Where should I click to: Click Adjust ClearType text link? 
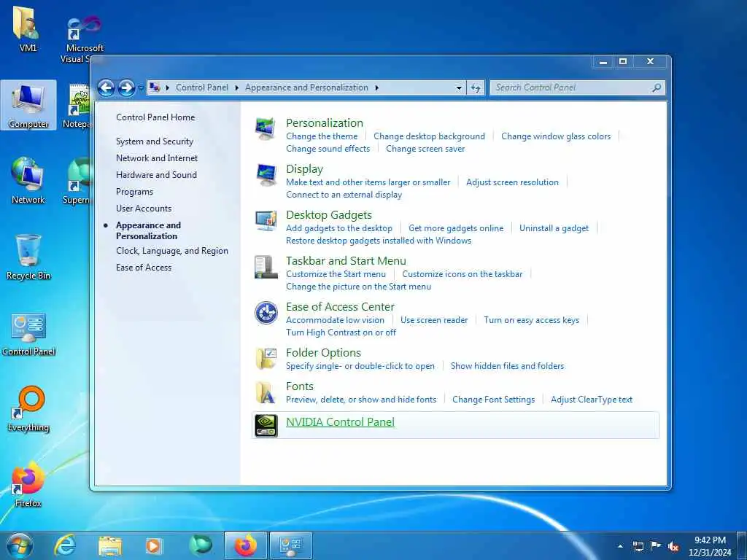(592, 400)
